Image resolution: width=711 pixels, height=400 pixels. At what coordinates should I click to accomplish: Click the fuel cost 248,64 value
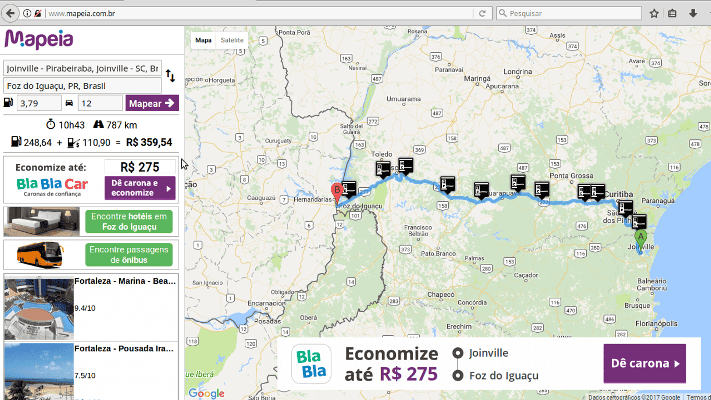[x=38, y=143]
